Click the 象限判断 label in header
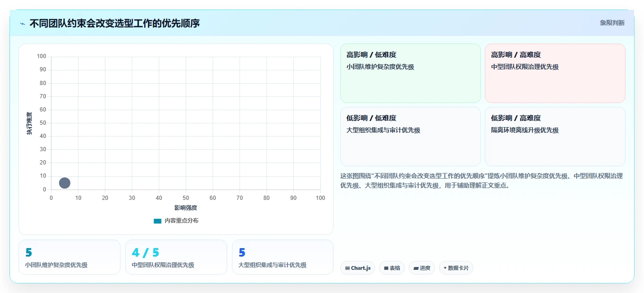The image size is (644, 293). [x=612, y=23]
